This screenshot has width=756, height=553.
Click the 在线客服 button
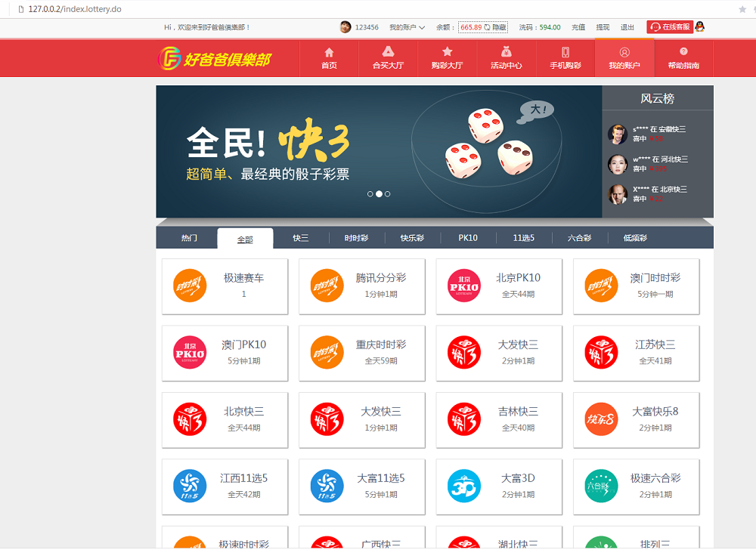670,27
